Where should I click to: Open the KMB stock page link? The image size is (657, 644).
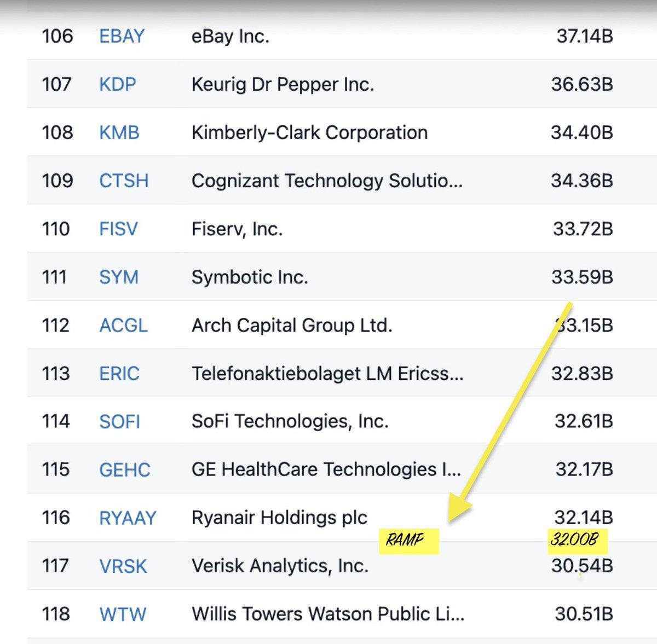(119, 132)
